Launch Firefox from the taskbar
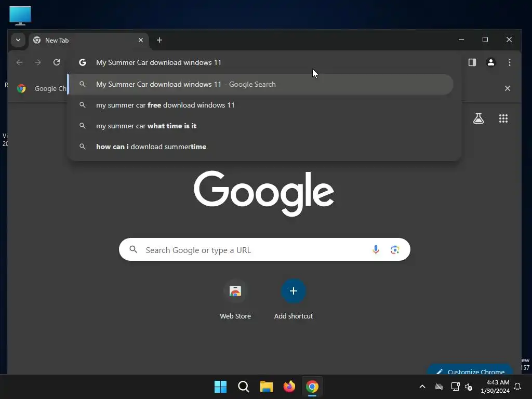The image size is (532, 399). [x=289, y=387]
